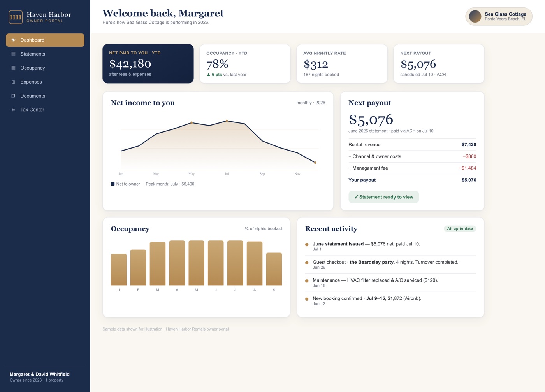Image resolution: width=545 pixels, height=392 pixels.
Task: Click the Tax Center hash icon
Action: (13, 110)
